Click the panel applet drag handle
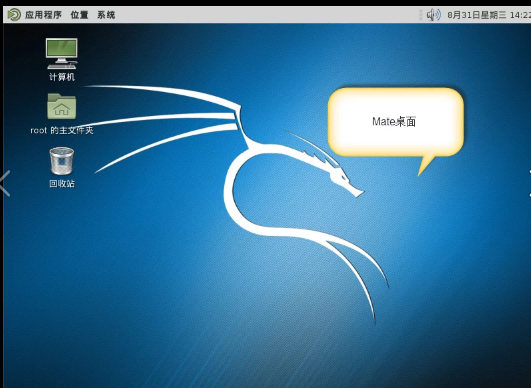This screenshot has height=388, width=531. (x=421, y=15)
